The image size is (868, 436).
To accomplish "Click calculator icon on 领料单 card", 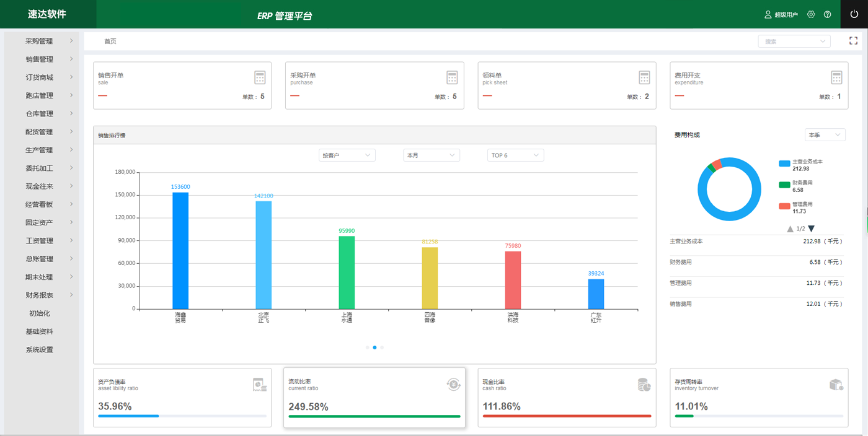I will tap(644, 77).
